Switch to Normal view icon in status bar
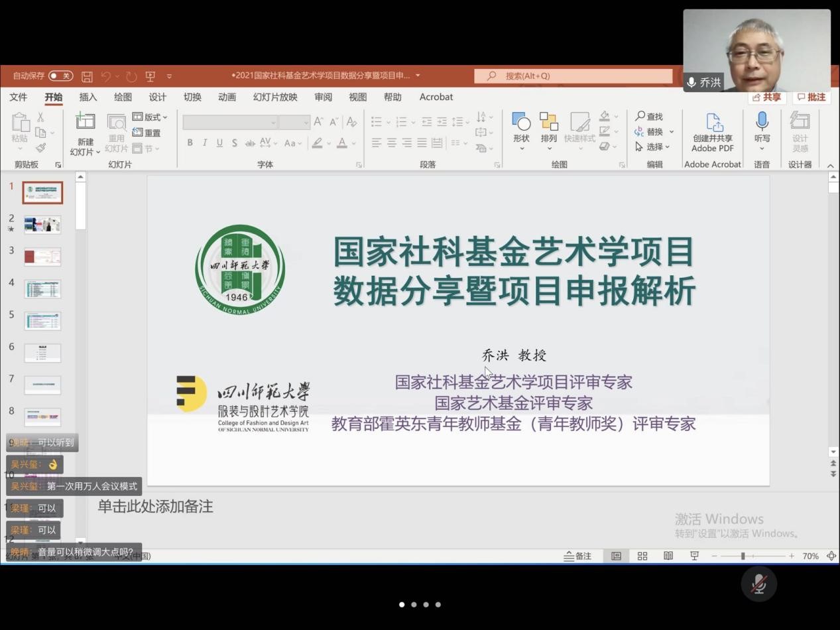Viewport: 840px width, 630px height. click(x=616, y=556)
